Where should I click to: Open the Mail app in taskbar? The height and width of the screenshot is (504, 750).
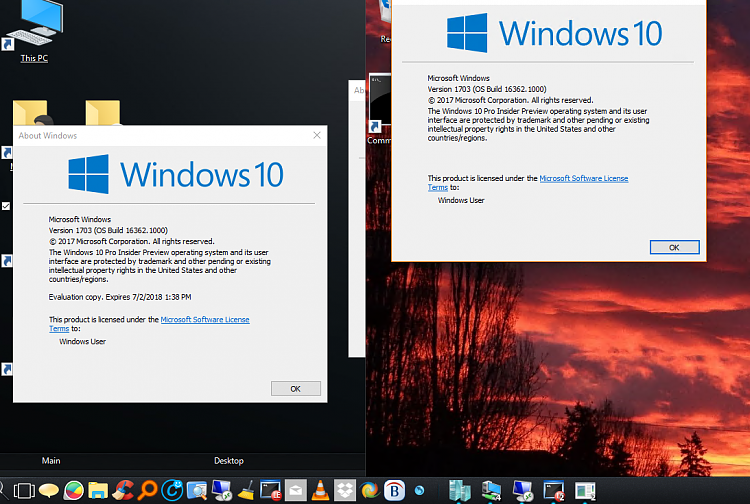296,491
